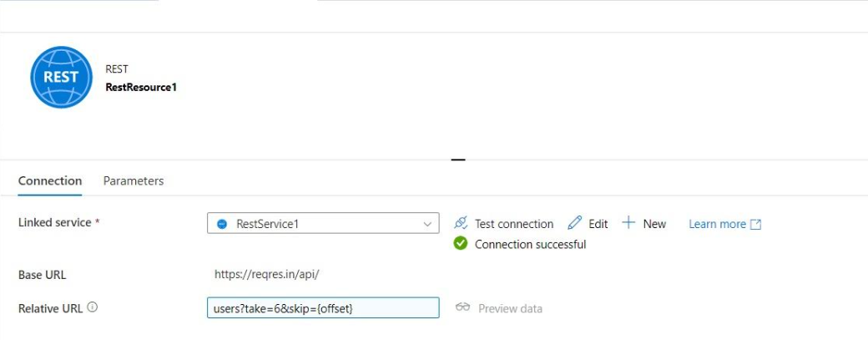
Task: Expand the Linked service dropdown chevron
Action: click(427, 224)
